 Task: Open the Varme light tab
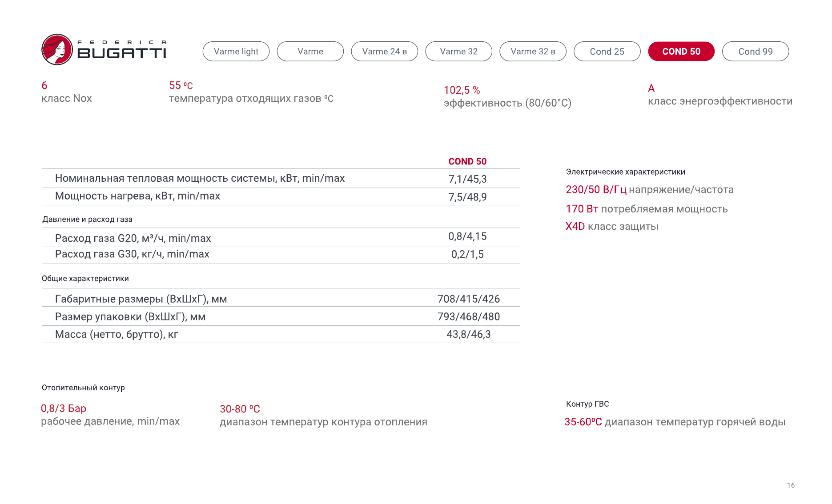point(236,52)
